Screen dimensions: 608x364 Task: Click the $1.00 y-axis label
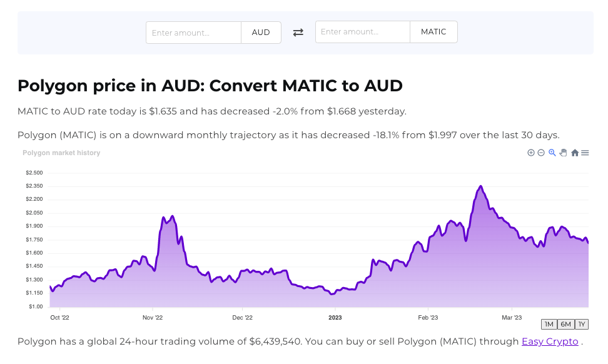(36, 306)
